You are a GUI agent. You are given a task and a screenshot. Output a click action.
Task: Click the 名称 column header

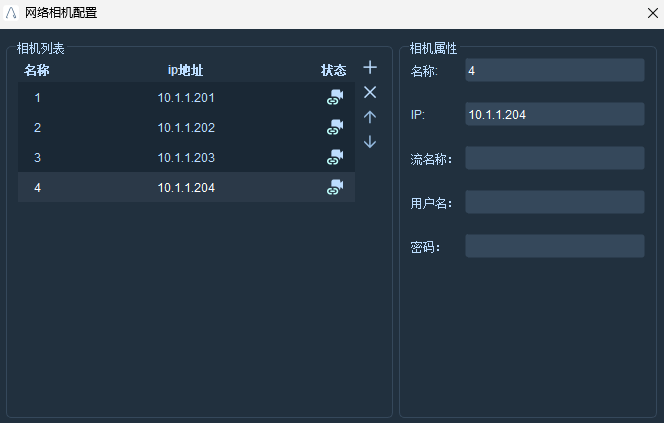tap(37, 70)
